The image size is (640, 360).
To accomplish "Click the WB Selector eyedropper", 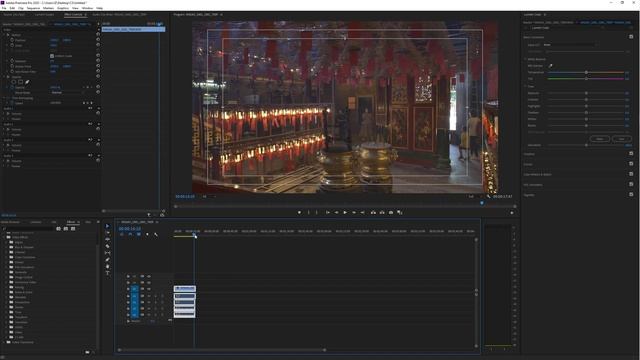I will [x=550, y=66].
